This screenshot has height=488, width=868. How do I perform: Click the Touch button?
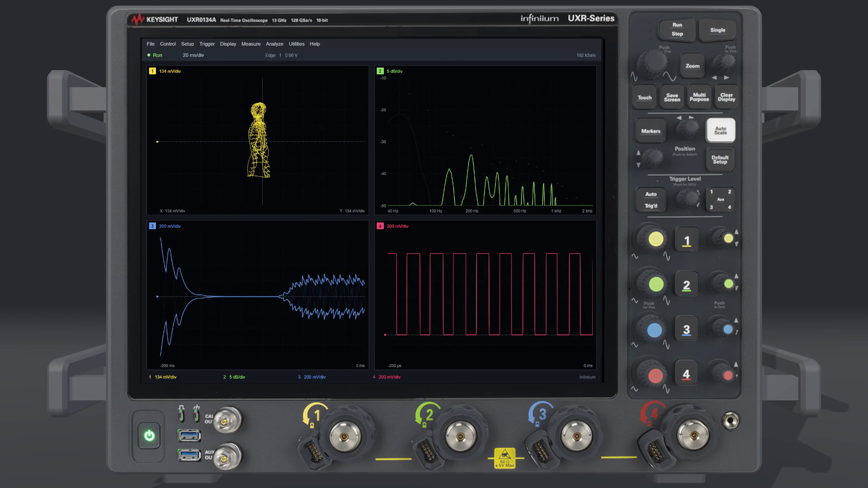tap(644, 98)
